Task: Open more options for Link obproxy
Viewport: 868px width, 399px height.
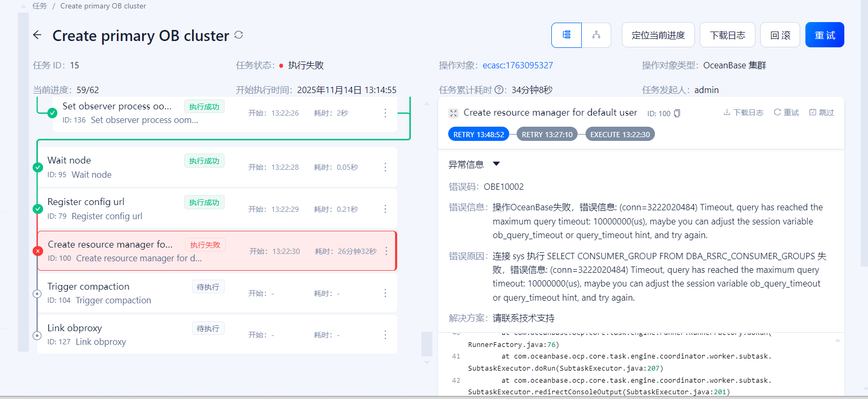Action: click(x=385, y=335)
